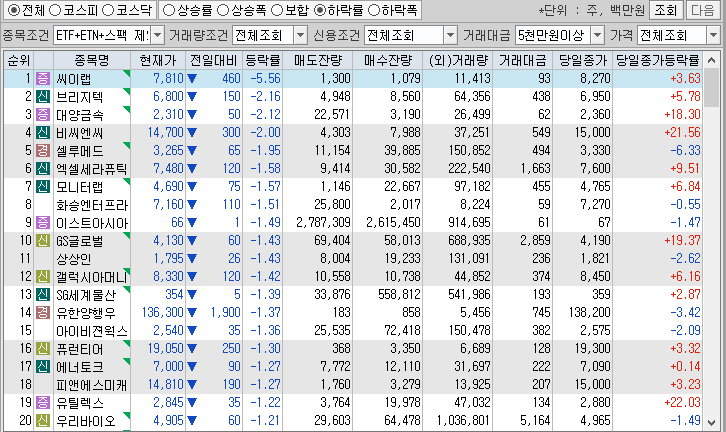The width and height of the screenshot is (726, 432).
Task: Click the 688,935 volume of GS글로벌
Action: tap(469, 241)
